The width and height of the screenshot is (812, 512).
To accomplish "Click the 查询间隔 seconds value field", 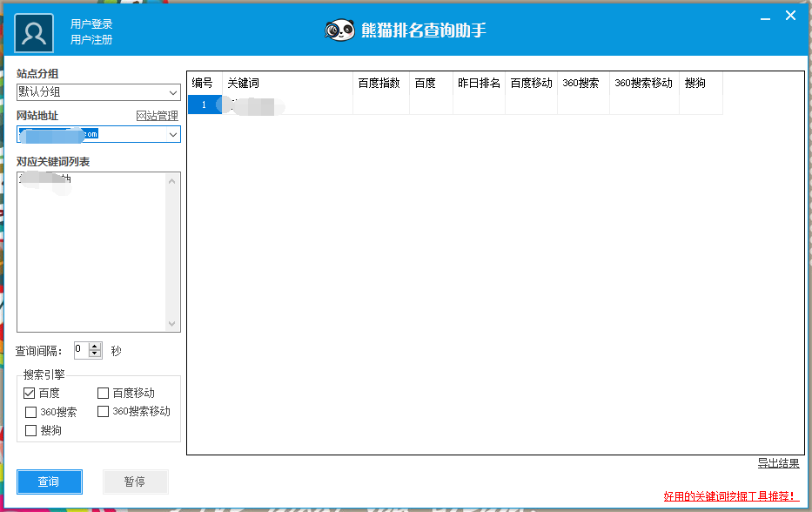I will click(81, 350).
